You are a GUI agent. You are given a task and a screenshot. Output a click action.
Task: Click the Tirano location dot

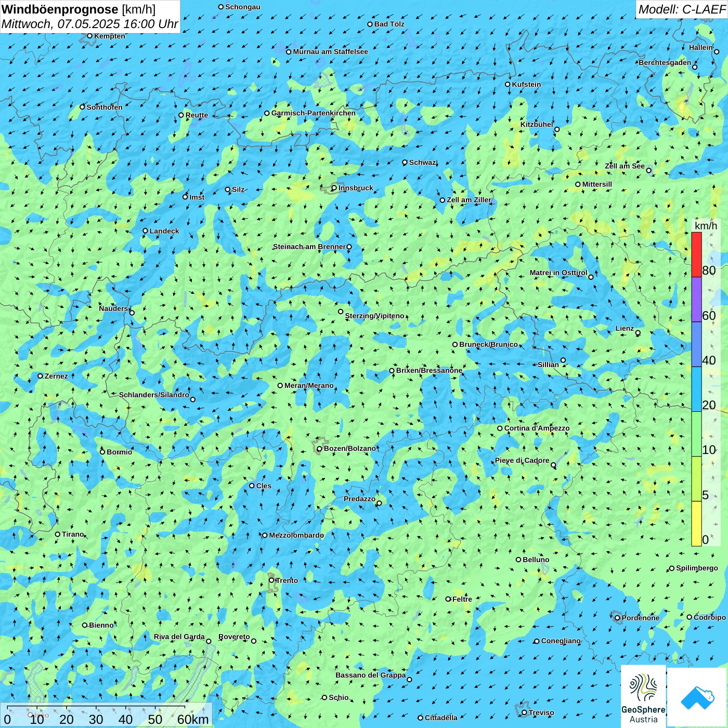pos(58,534)
